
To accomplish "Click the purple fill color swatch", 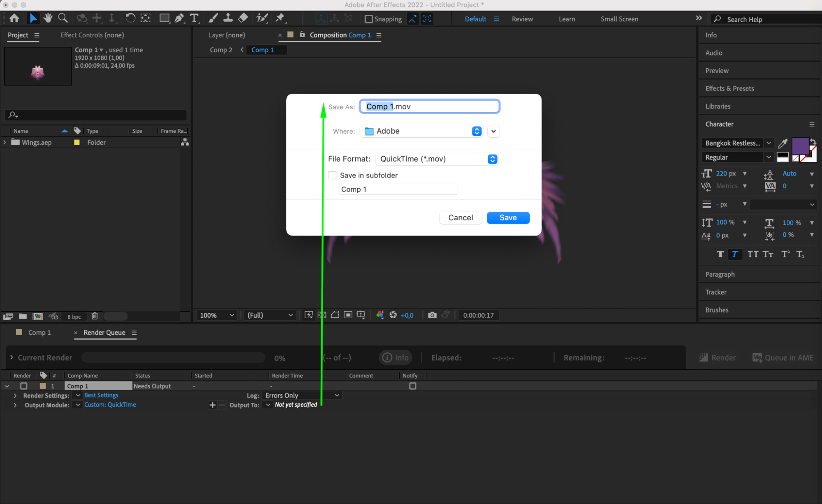I will point(800,146).
